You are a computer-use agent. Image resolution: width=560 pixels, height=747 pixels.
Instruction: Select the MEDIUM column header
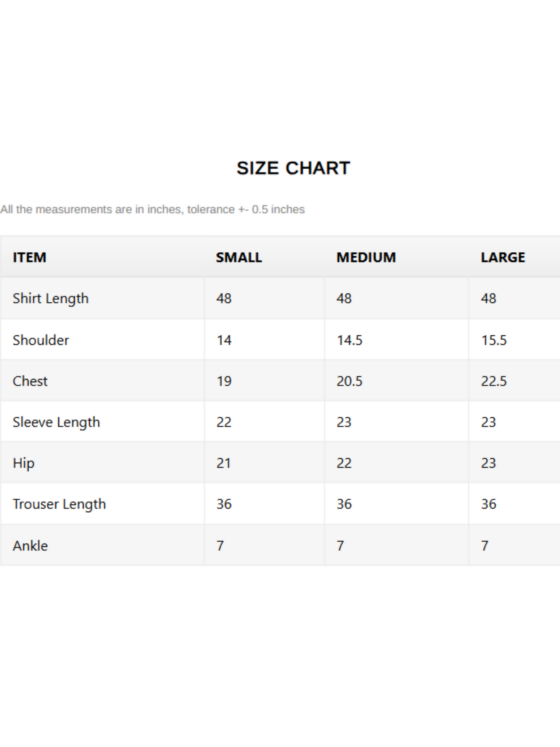366,257
